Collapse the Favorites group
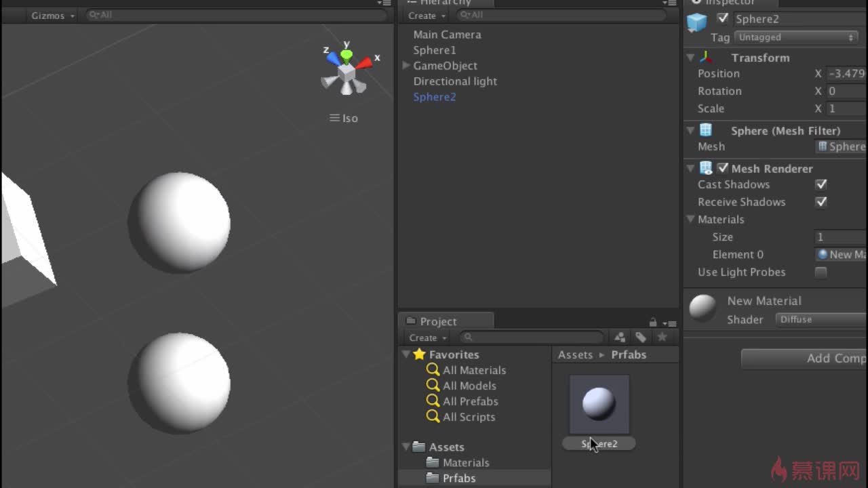 [406, 354]
